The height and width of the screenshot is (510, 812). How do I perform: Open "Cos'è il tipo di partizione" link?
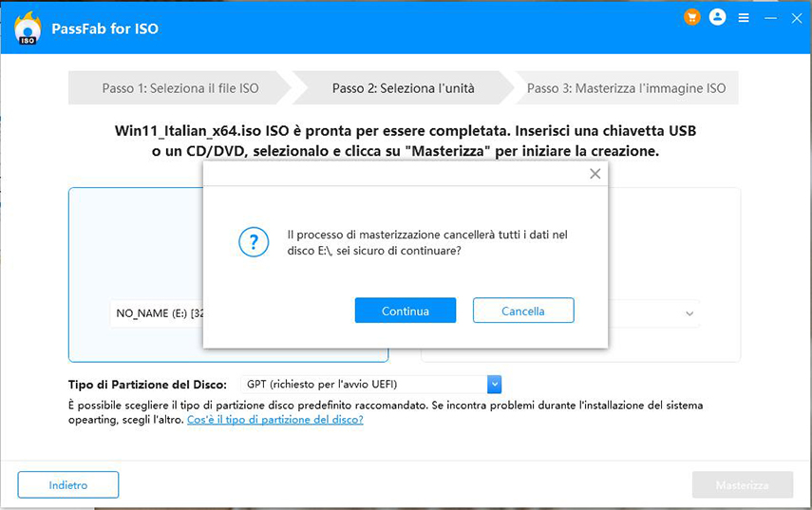coord(274,419)
